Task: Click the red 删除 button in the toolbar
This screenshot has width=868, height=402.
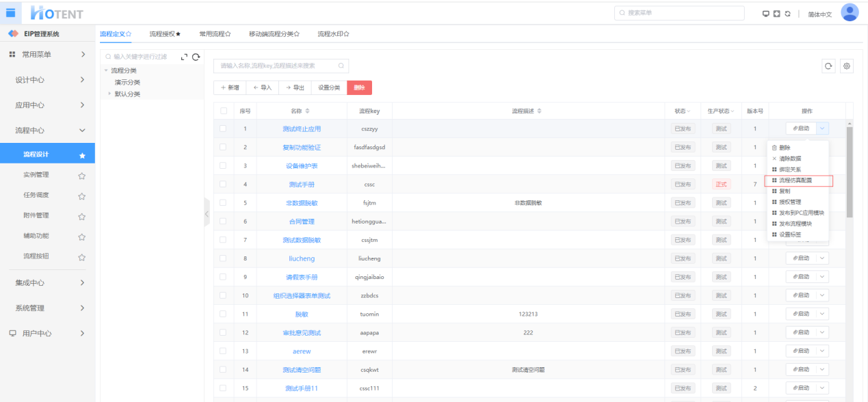Action: coord(359,88)
